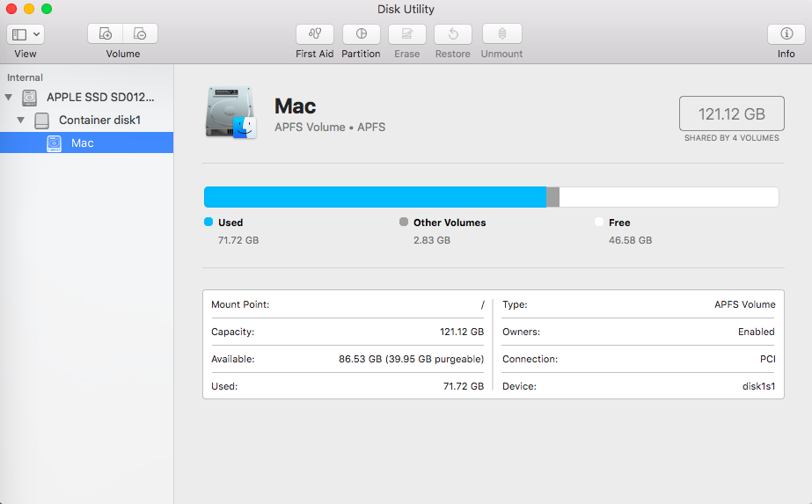Click the Erase toolbar icon
The width and height of the screenshot is (812, 504).
pyautogui.click(x=407, y=34)
